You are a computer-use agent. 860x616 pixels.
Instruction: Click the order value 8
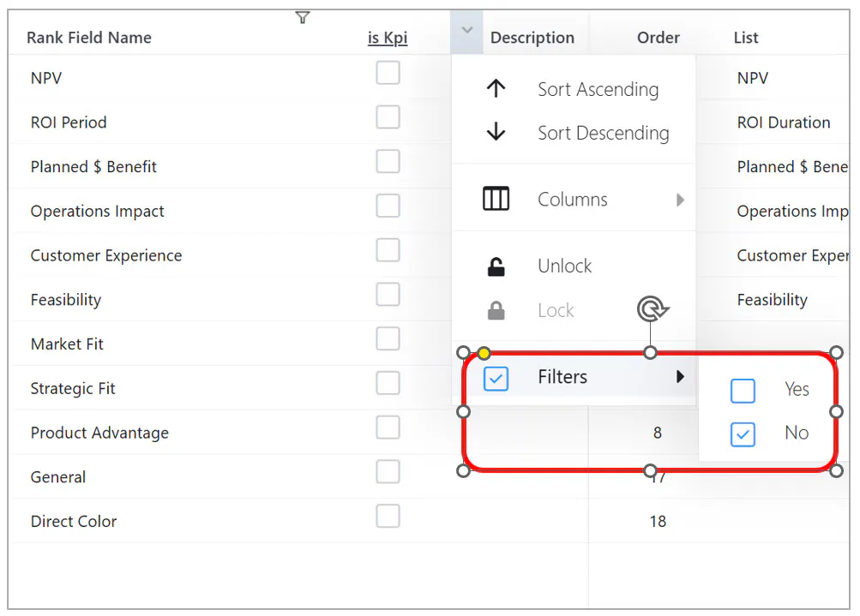tap(658, 433)
